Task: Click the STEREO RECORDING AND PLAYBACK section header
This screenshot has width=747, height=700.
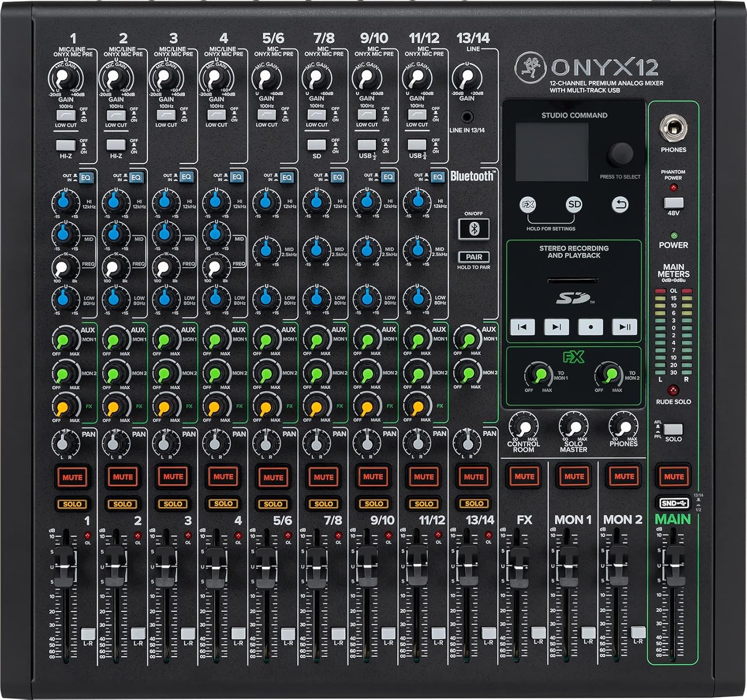Action: (x=573, y=253)
